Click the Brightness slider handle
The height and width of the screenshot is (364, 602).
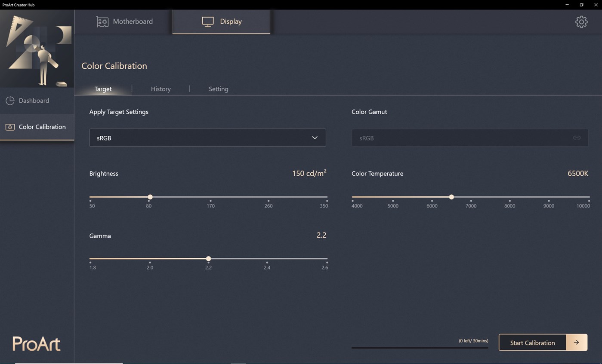pos(150,197)
